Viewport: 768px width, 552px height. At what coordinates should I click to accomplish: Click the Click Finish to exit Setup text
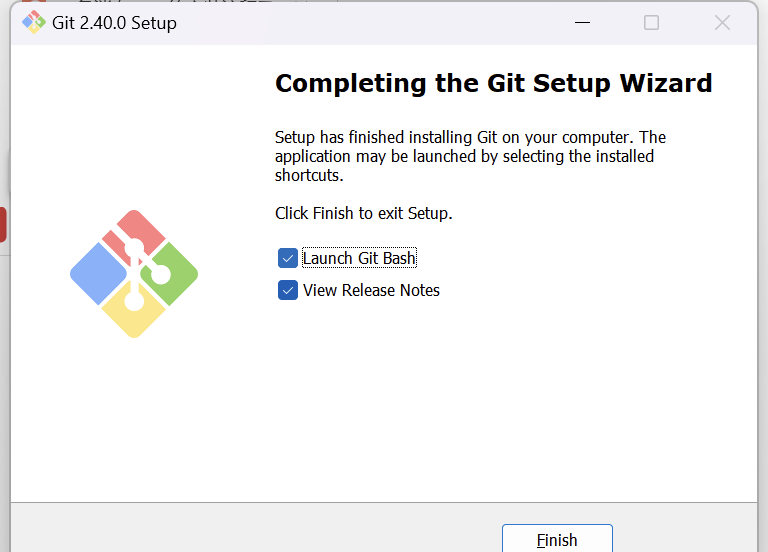pos(363,214)
